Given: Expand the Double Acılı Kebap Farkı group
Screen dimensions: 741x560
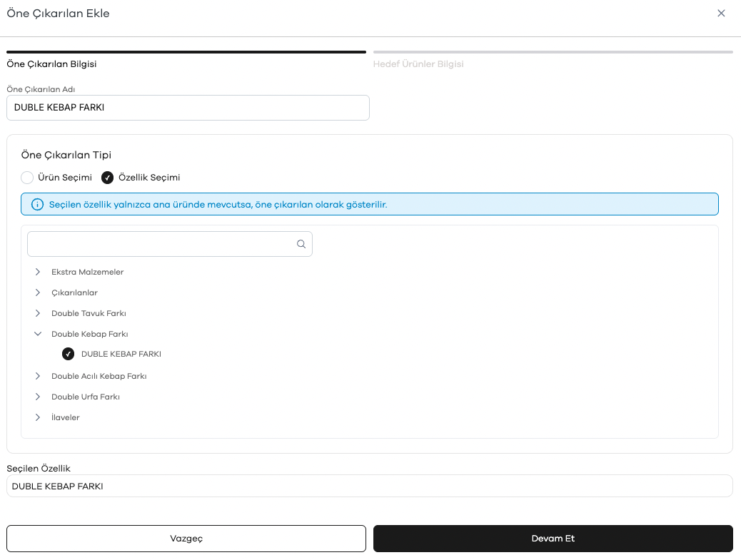Looking at the screenshot, I should coord(38,377).
